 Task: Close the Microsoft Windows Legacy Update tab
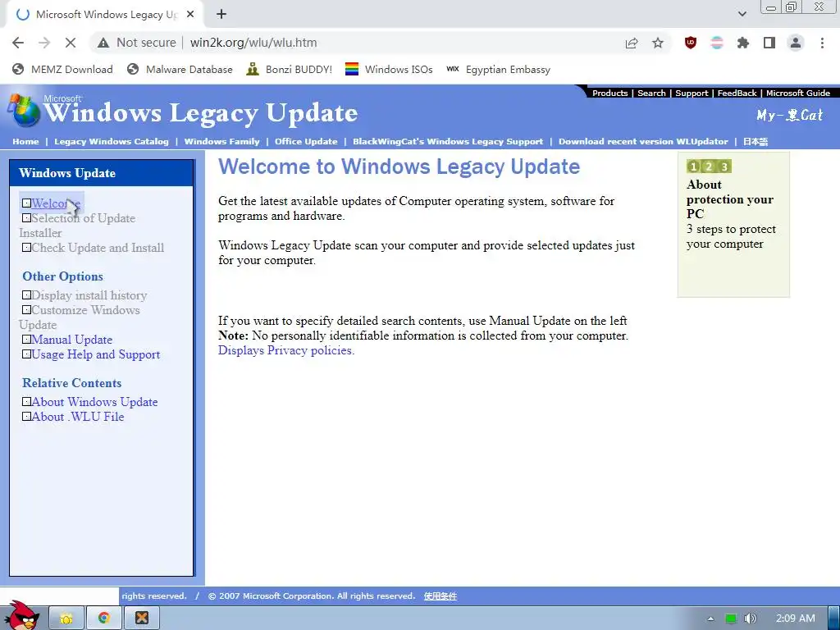(190, 15)
